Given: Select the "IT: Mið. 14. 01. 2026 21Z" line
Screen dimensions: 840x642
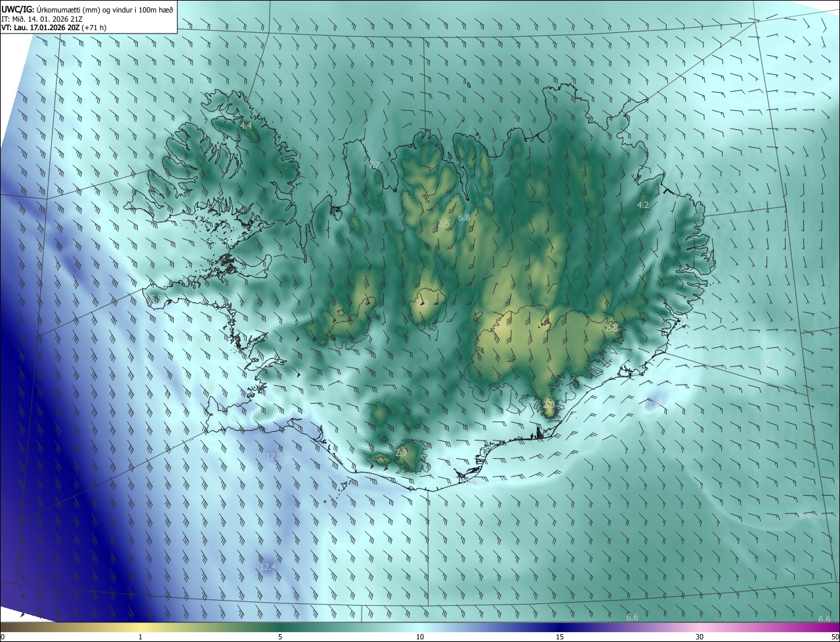Looking at the screenshot, I should pos(42,18).
